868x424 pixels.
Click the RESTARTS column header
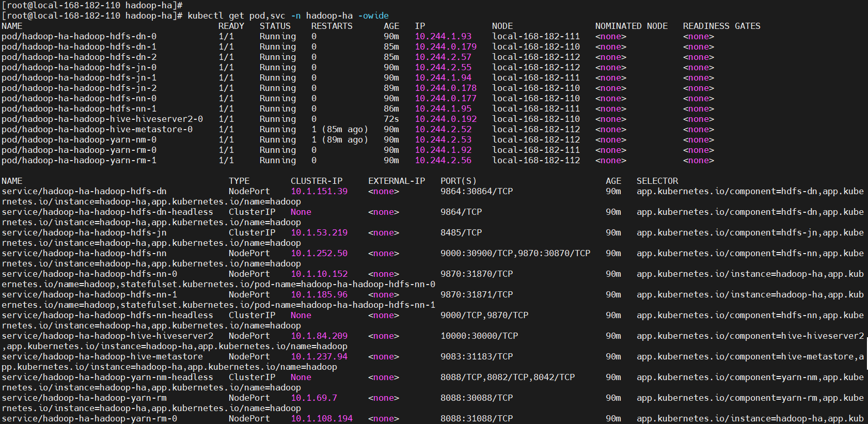tap(332, 26)
